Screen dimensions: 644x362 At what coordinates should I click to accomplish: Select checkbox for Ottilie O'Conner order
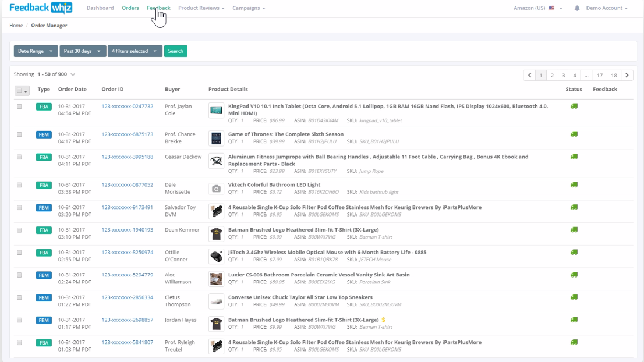point(19,253)
